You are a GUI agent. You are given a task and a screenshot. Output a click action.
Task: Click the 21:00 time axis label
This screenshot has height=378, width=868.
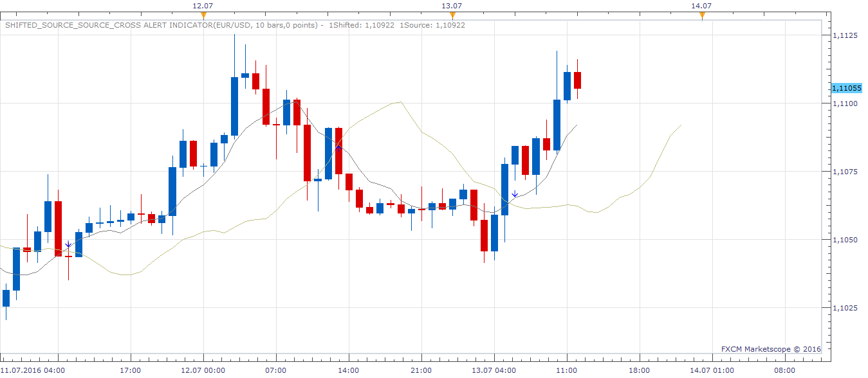pyautogui.click(x=421, y=370)
